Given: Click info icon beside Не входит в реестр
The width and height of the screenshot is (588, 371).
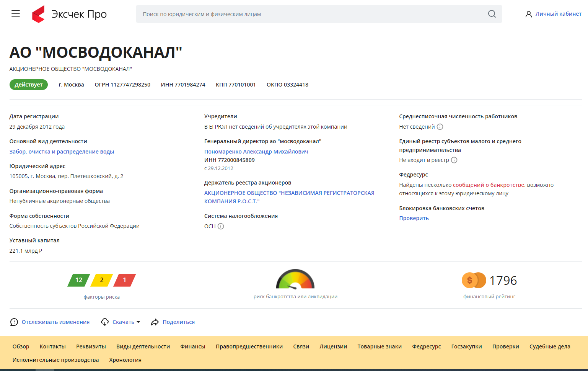Looking at the screenshot, I should pyautogui.click(x=454, y=160).
